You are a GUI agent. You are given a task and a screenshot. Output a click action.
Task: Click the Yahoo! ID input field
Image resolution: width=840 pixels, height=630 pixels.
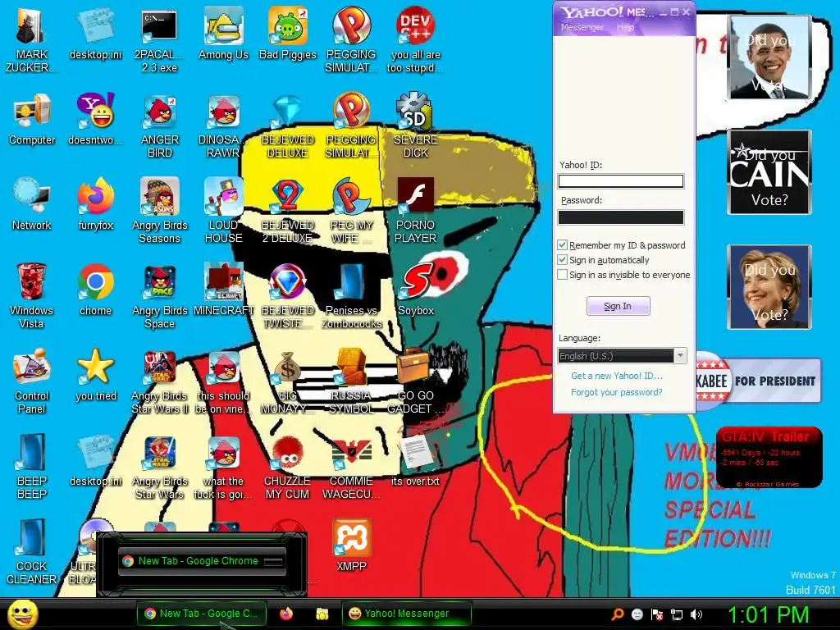pos(621,181)
